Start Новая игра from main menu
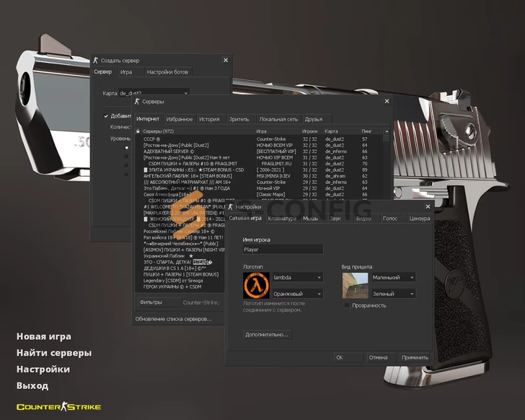The height and width of the screenshot is (420, 525). 44,336
